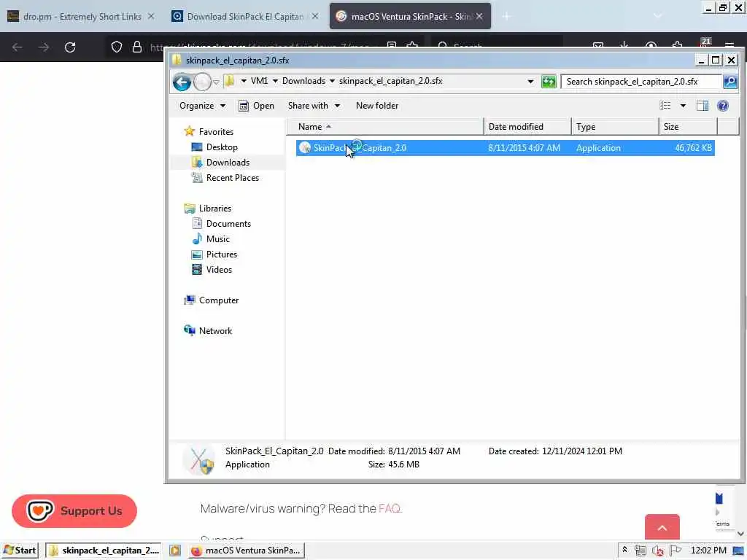Select the SkinPack_El_Capitan_2.0 file row
The image size is (747, 560).
[x=505, y=148]
